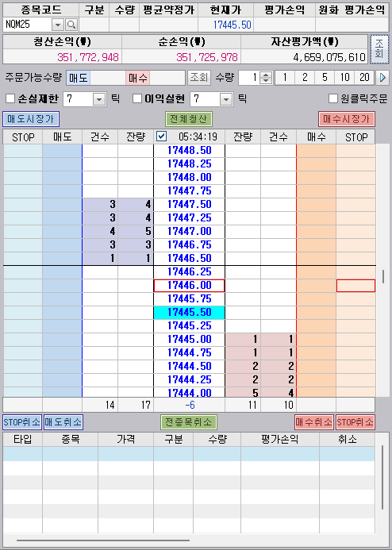Image resolution: width=392 pixels, height=550 pixels.
Task: Click the 자산평가액 value 4,659,075,610
Action: tap(329, 57)
